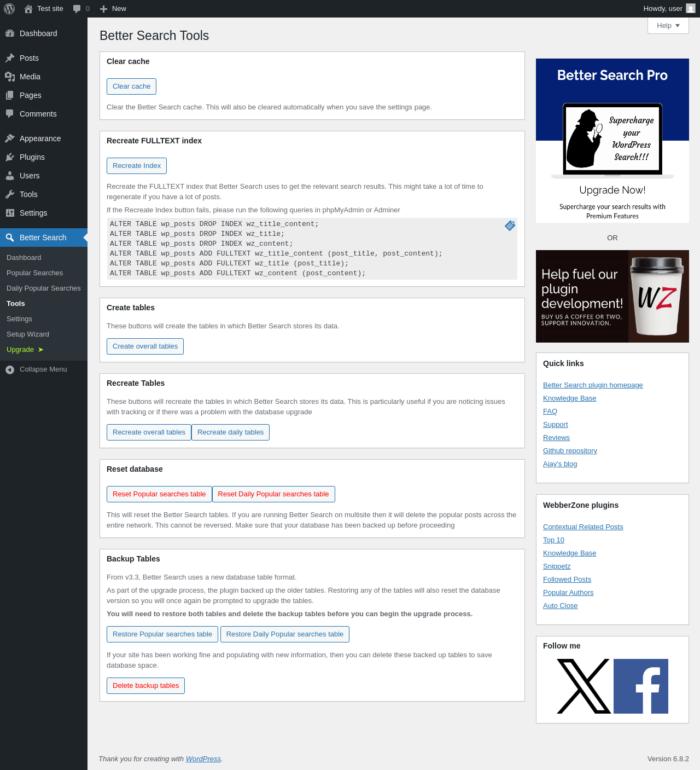Image resolution: width=700 pixels, height=770 pixels.
Task: Open the WordPress logo menu
Action: coord(9,9)
